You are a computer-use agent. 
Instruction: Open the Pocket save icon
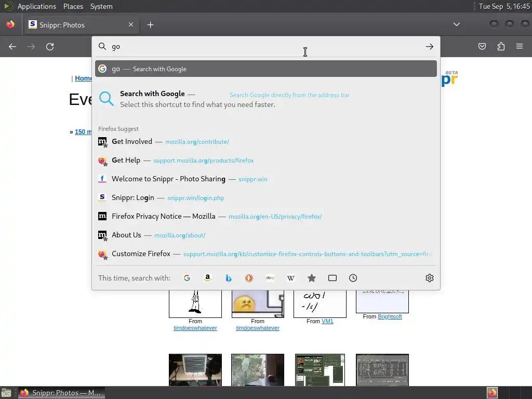[482, 46]
